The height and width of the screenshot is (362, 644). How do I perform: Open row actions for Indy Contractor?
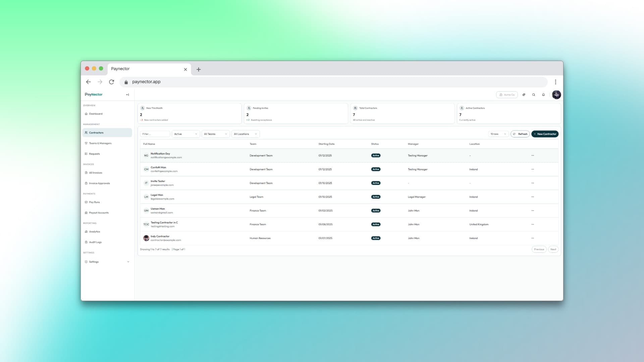click(x=532, y=238)
